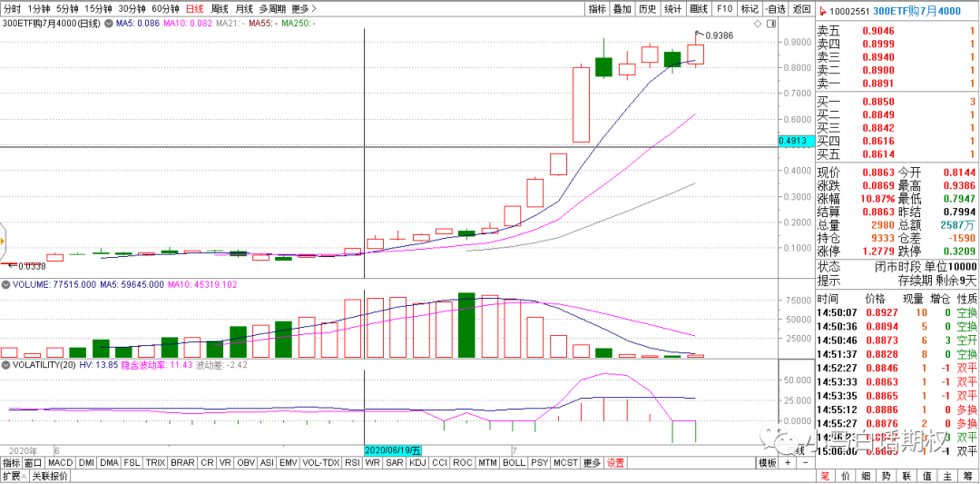Screen dimensions: 980x484
Task: Select the 5分钟 timeframe tab
Action: (68, 8)
